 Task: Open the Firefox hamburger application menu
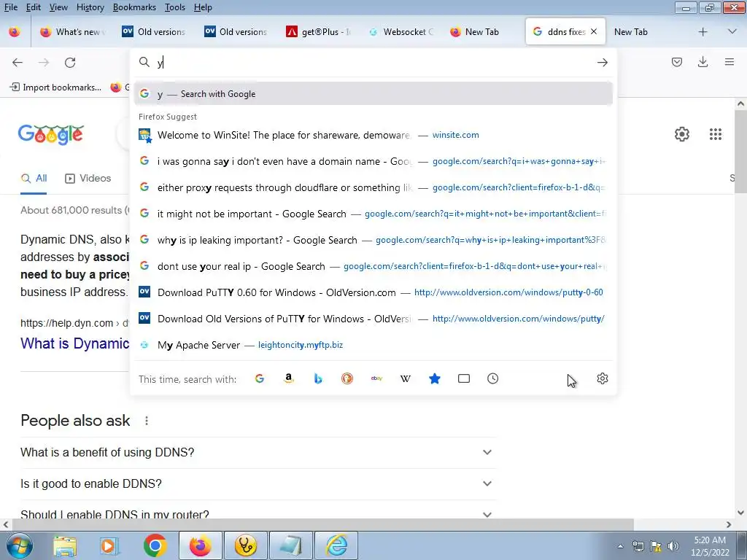coord(729,62)
